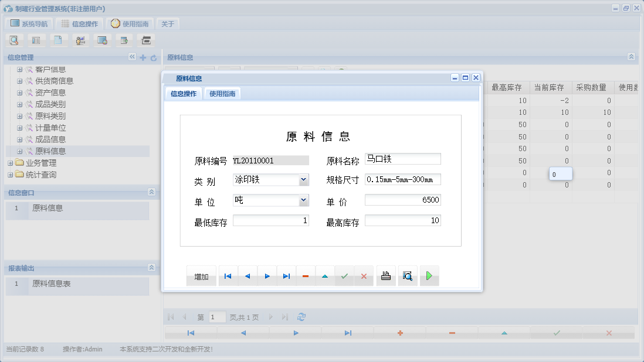Click the monitor settings toolbar icon
This screenshot has height=362, width=644.
[x=102, y=40]
